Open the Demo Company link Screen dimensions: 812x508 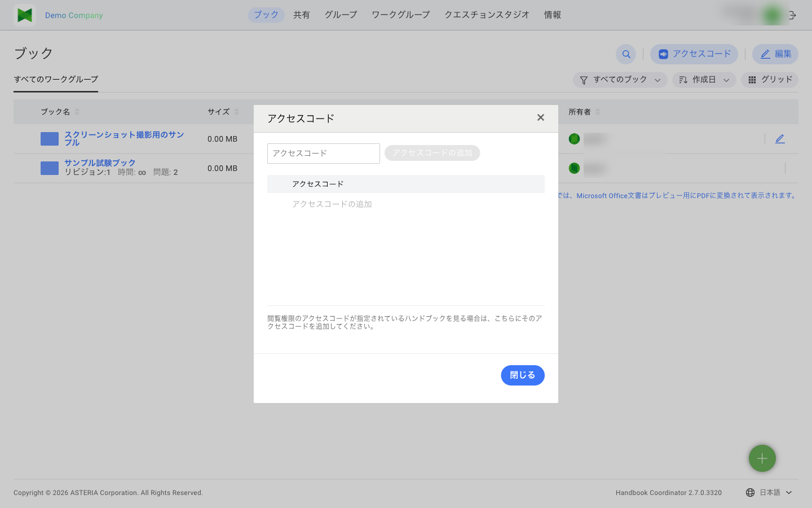point(74,15)
